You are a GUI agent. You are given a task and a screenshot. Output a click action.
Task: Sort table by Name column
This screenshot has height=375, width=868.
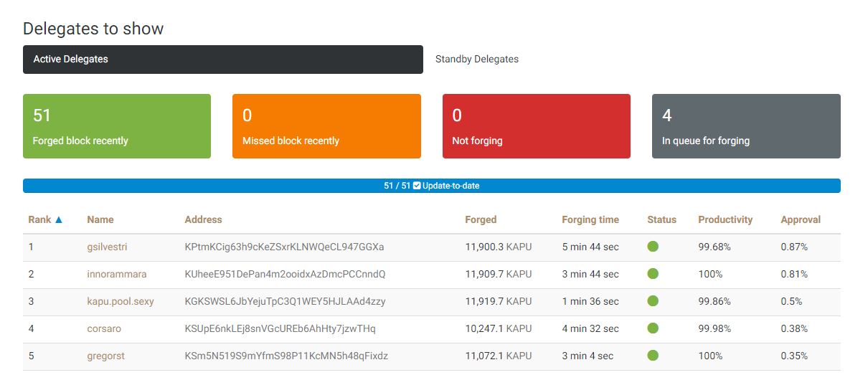[x=100, y=219]
